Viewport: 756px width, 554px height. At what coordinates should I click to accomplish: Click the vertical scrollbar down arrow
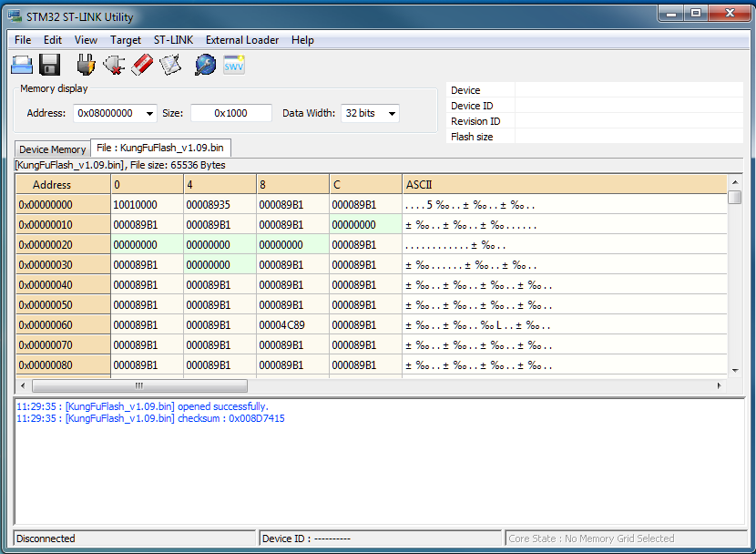click(x=735, y=370)
